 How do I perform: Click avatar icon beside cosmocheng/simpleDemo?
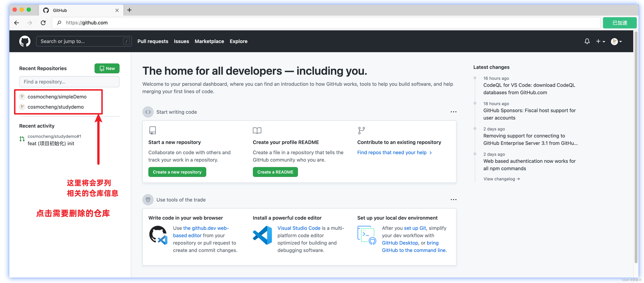tap(22, 97)
